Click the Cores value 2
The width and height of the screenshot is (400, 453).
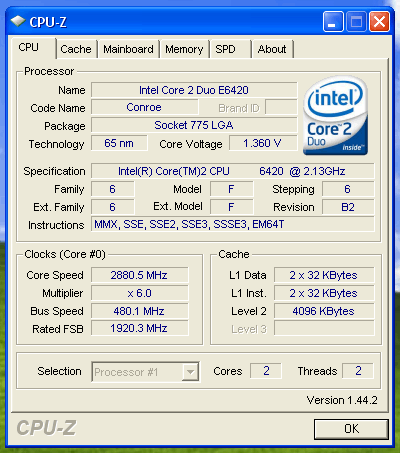pos(266,371)
